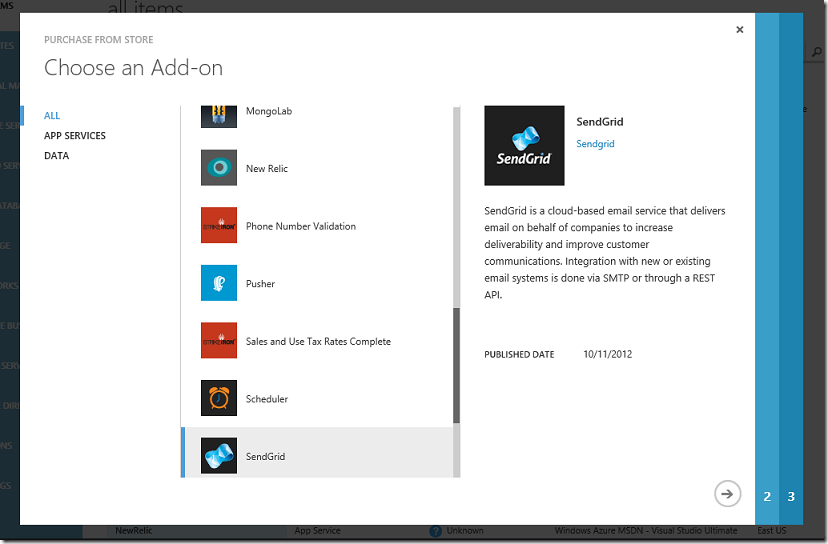Click the Scheduler alarm clock icon
The image size is (828, 544).
219,398
